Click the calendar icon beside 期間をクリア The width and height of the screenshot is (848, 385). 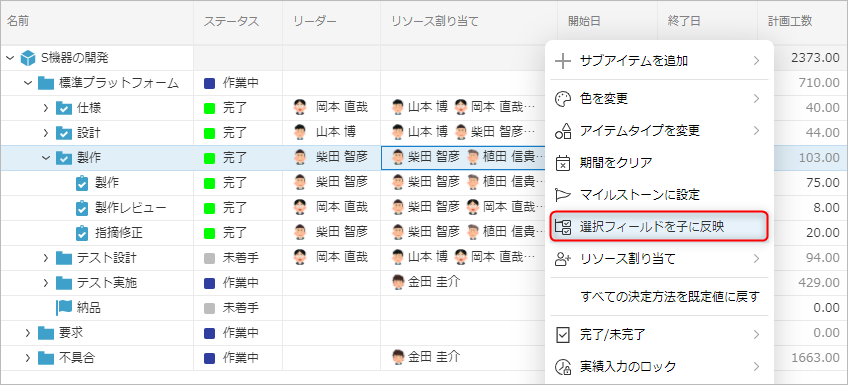(x=564, y=162)
